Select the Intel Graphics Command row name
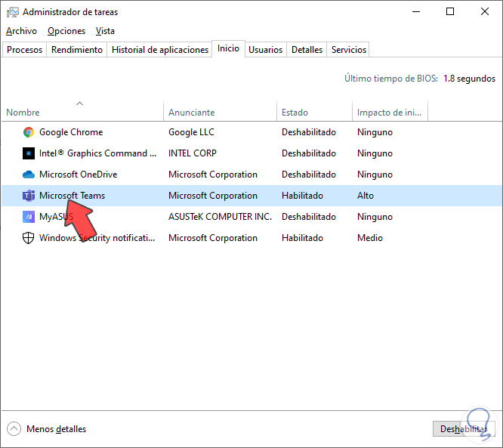This screenshot has width=503, height=448. pos(97,153)
